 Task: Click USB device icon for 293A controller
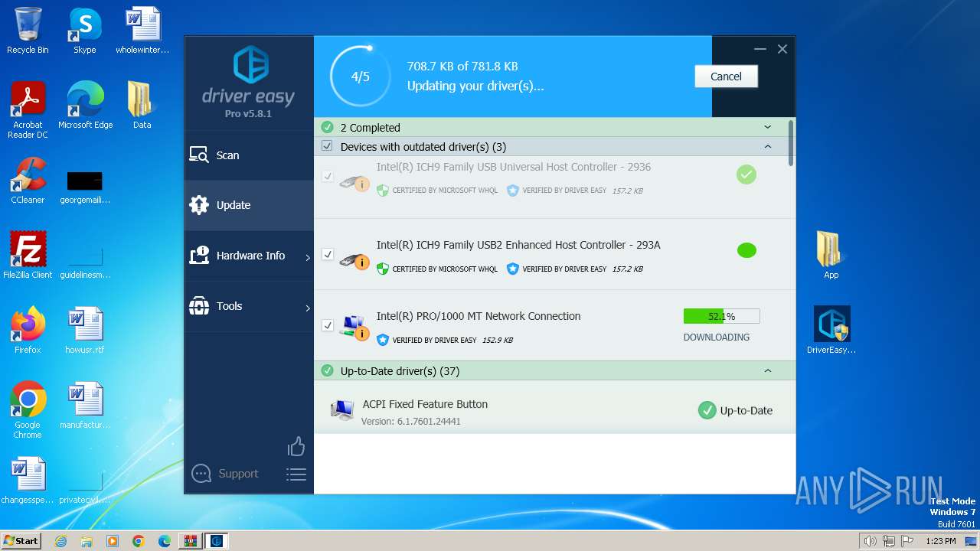(x=354, y=262)
